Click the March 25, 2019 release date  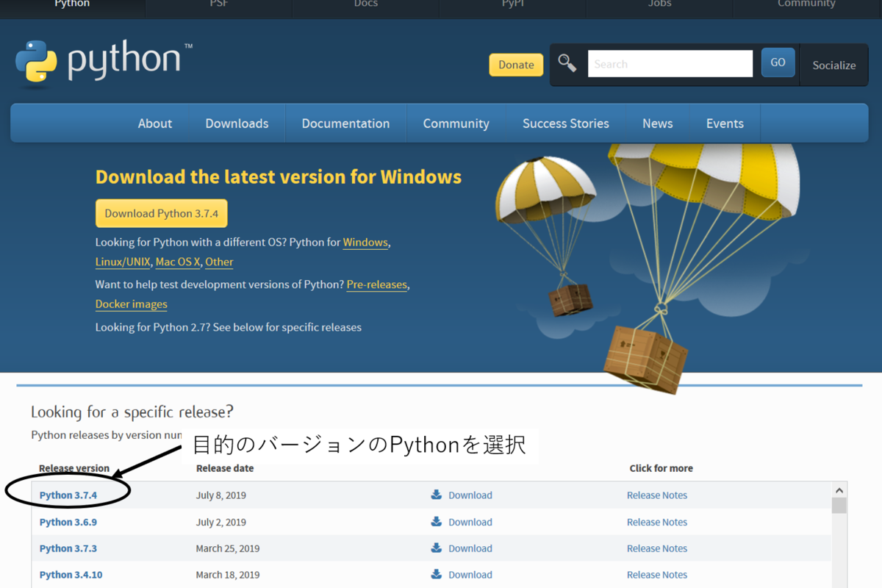228,548
